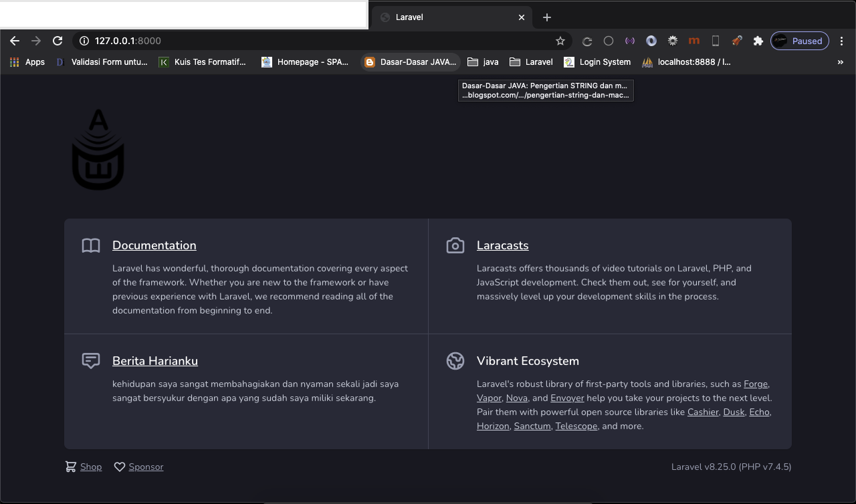Open Chrome's three-dot menu
Image resolution: width=856 pixels, height=504 pixels.
842,41
